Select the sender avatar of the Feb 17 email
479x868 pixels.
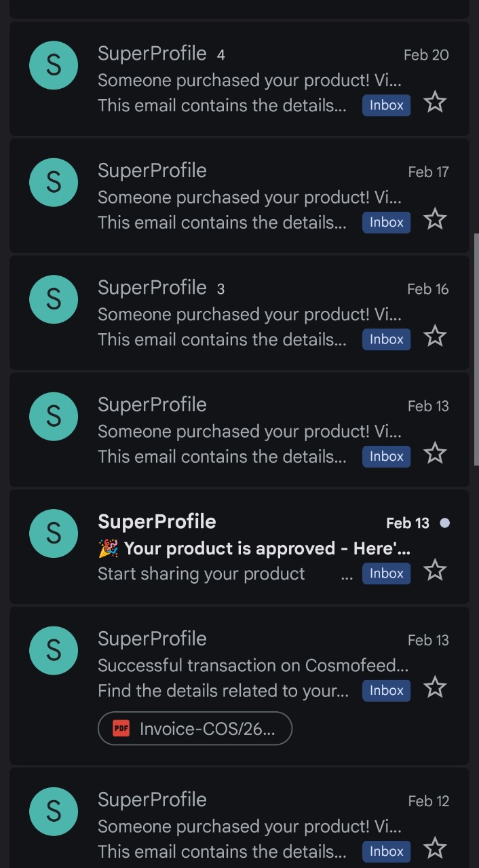click(54, 182)
